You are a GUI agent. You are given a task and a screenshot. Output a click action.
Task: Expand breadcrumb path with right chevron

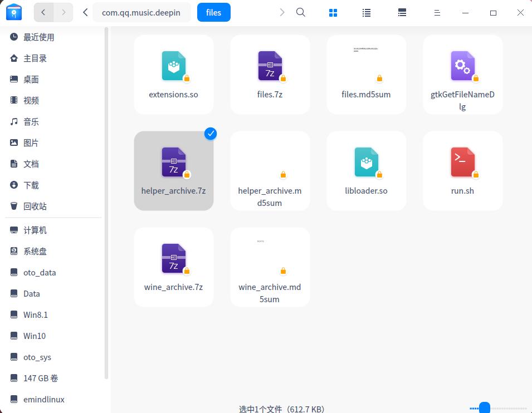coord(282,13)
